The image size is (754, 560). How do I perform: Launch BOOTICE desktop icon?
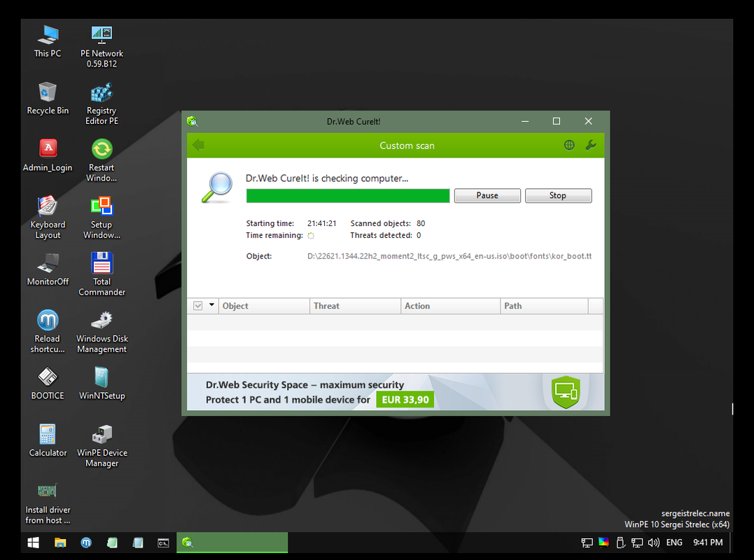click(x=48, y=384)
